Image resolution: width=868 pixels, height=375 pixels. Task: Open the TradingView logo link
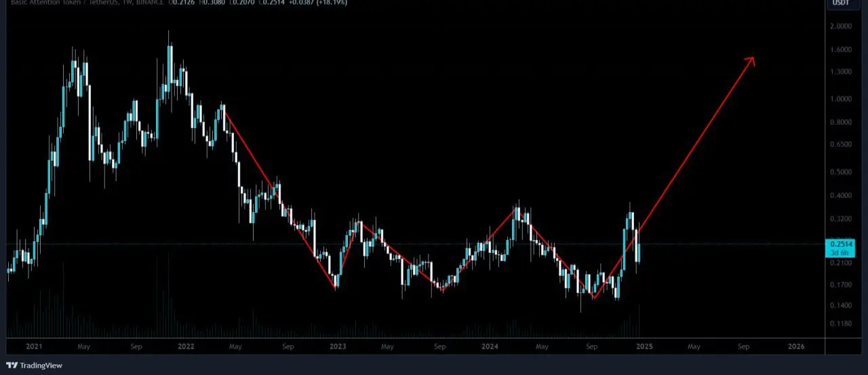pyautogui.click(x=35, y=366)
